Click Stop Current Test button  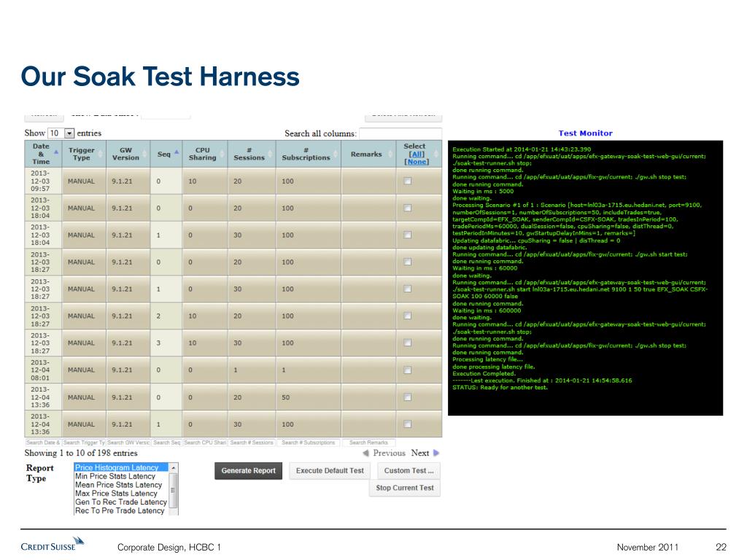(404, 488)
